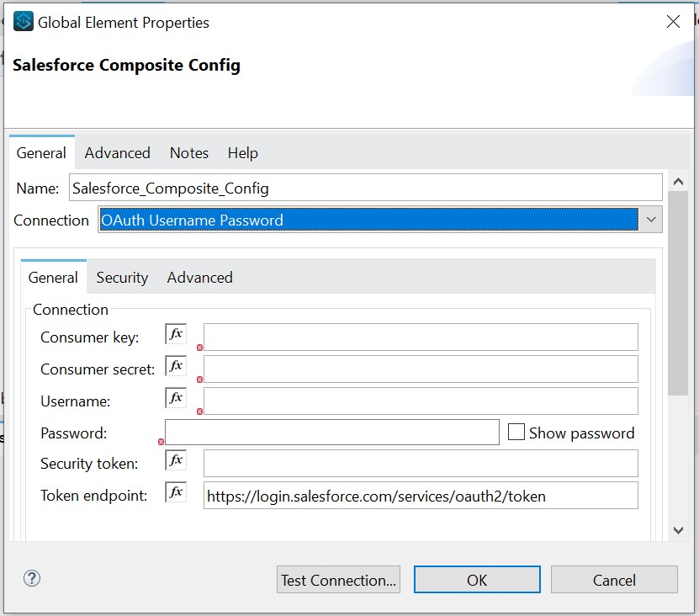This screenshot has height=616, width=699.
Task: Switch to the top-level Advanced tab
Action: point(117,153)
